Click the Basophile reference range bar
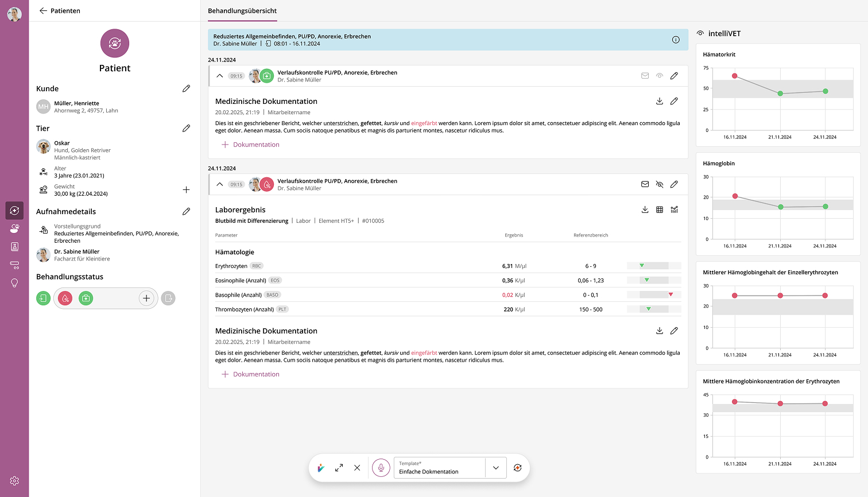 [x=654, y=294]
